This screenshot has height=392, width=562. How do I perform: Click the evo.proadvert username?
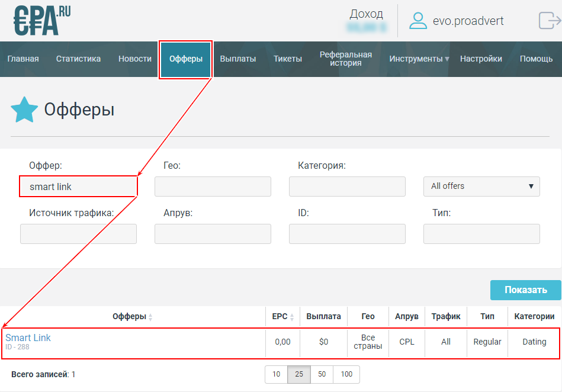point(468,21)
